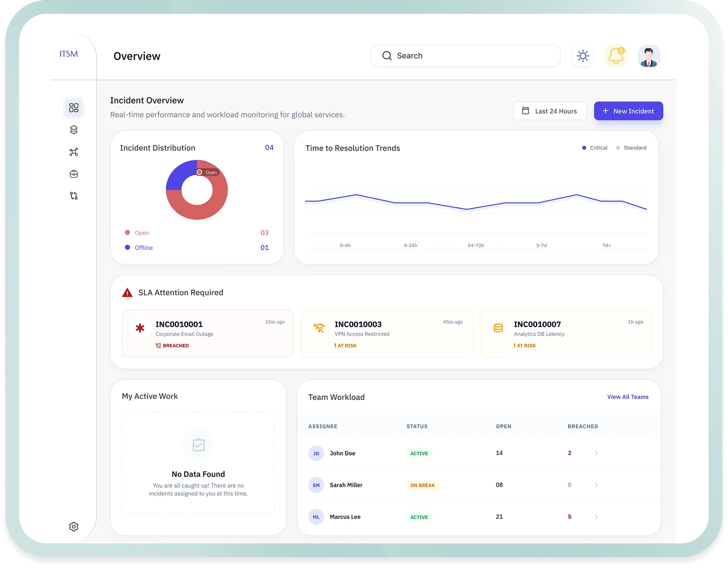728x568 pixels.
Task: Toggle the Offline legend entry
Action: pos(139,248)
